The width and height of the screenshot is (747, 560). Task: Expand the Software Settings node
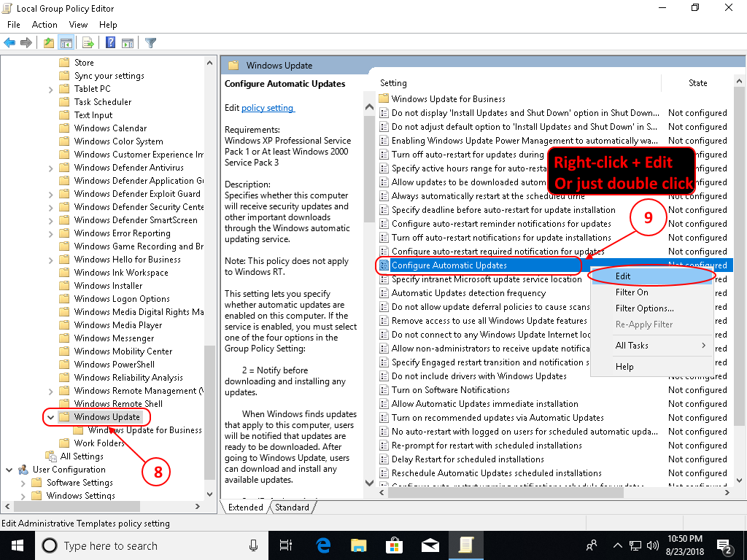tap(23, 483)
